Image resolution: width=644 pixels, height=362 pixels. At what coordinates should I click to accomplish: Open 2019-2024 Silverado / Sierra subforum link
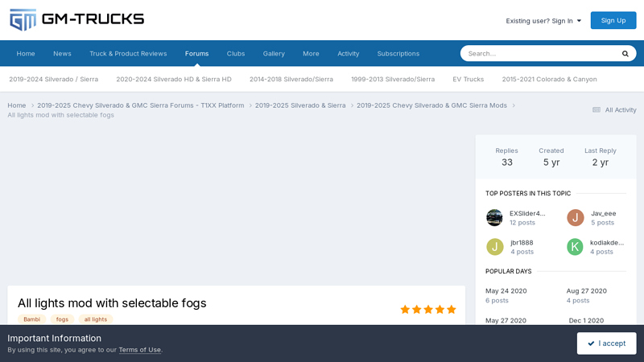pyautogui.click(x=53, y=79)
